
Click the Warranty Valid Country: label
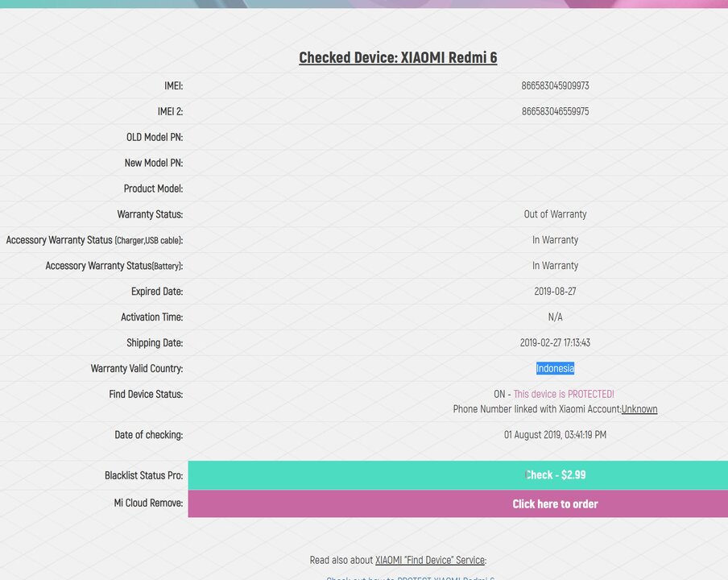137,369
